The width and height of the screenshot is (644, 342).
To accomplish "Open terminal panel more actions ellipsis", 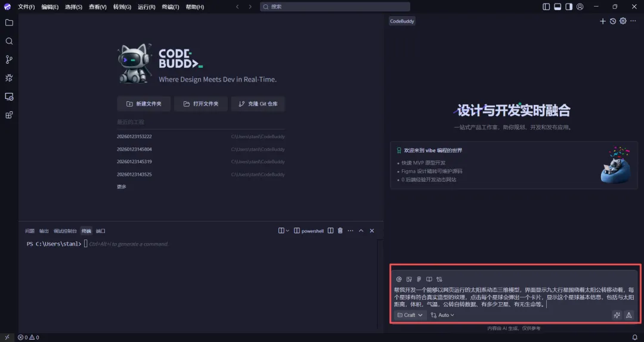I will [351, 231].
